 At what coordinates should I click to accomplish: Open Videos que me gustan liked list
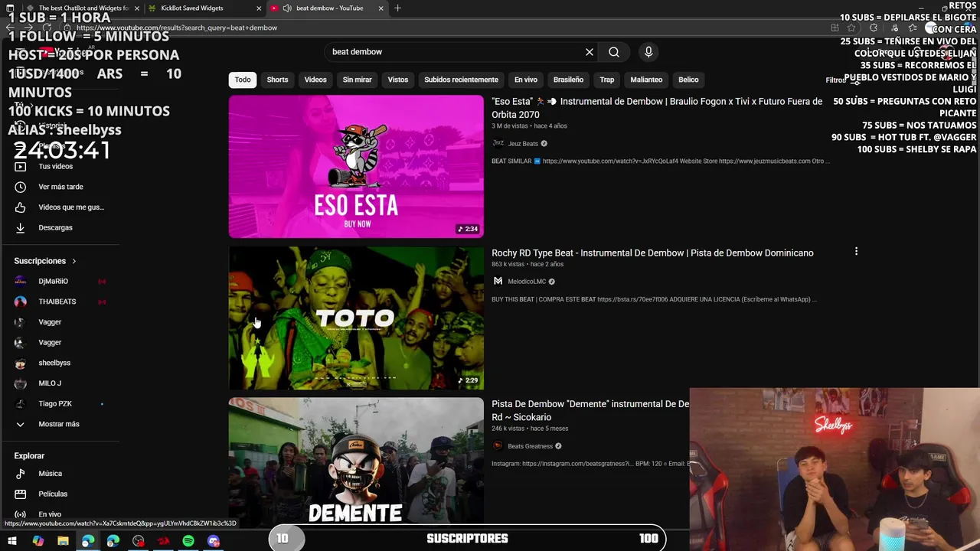point(70,207)
